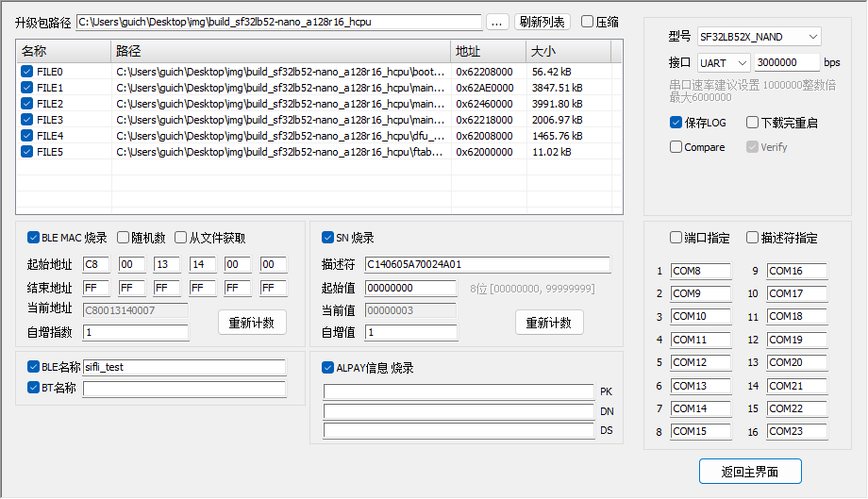Toggle the 保存LOG checkbox
The height and width of the screenshot is (499, 868).
coord(676,123)
